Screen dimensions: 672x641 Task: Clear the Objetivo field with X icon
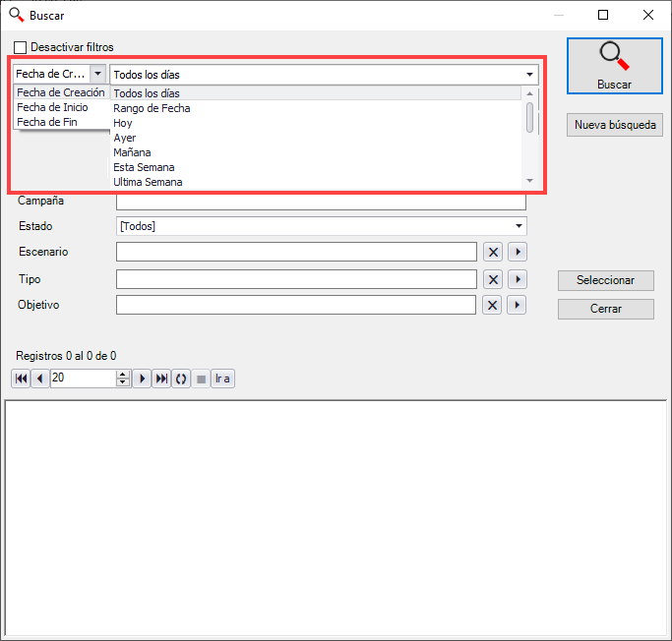pos(492,305)
